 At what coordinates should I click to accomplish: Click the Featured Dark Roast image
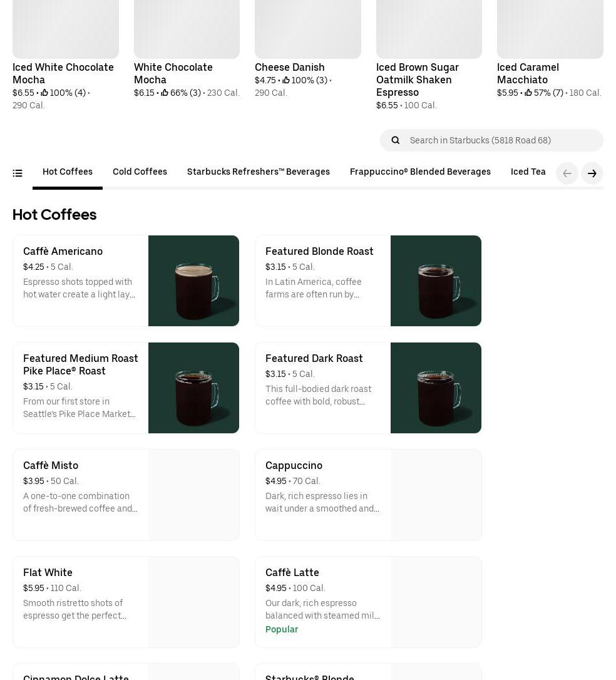tap(436, 388)
